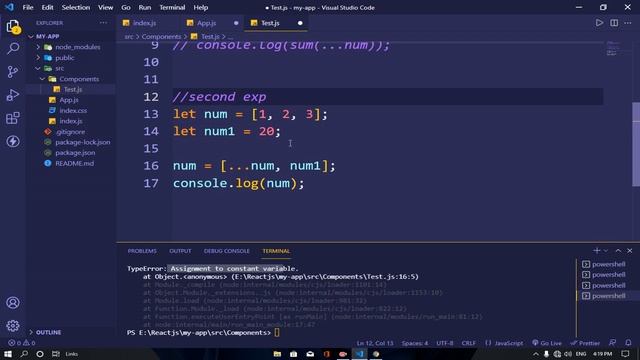Click the Spaces: 4 indentation setting
Screen dimensions: 640x360
[415, 343]
